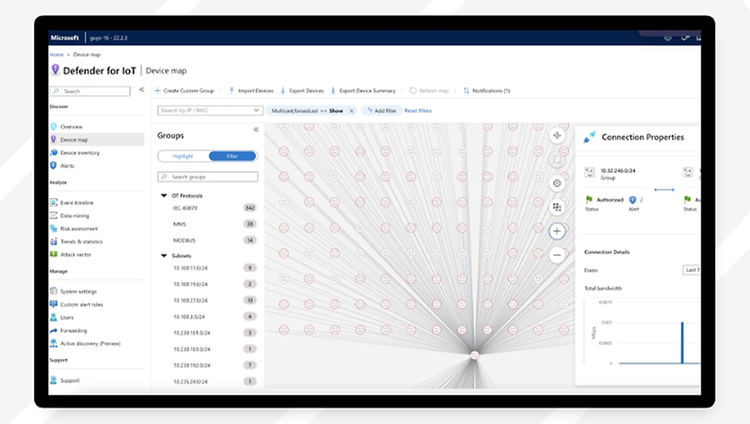Click Export Devices button
This screenshot has height=424, width=750.
tap(302, 90)
